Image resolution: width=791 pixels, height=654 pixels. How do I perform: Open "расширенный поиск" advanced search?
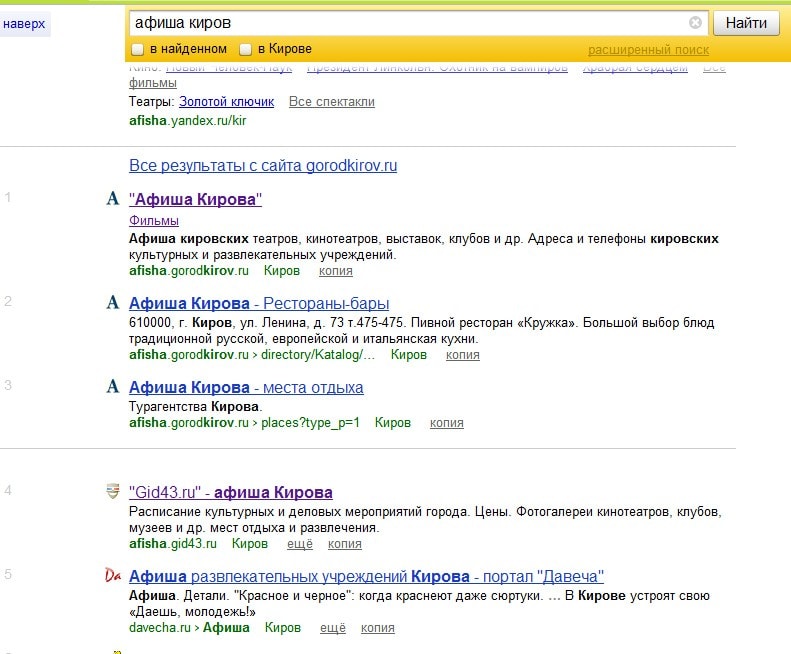click(648, 50)
